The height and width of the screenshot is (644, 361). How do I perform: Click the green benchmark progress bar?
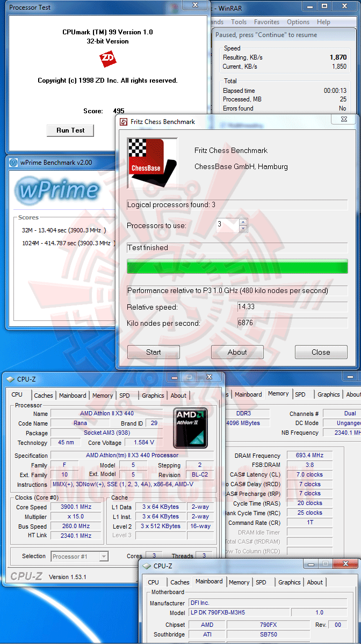(x=237, y=267)
